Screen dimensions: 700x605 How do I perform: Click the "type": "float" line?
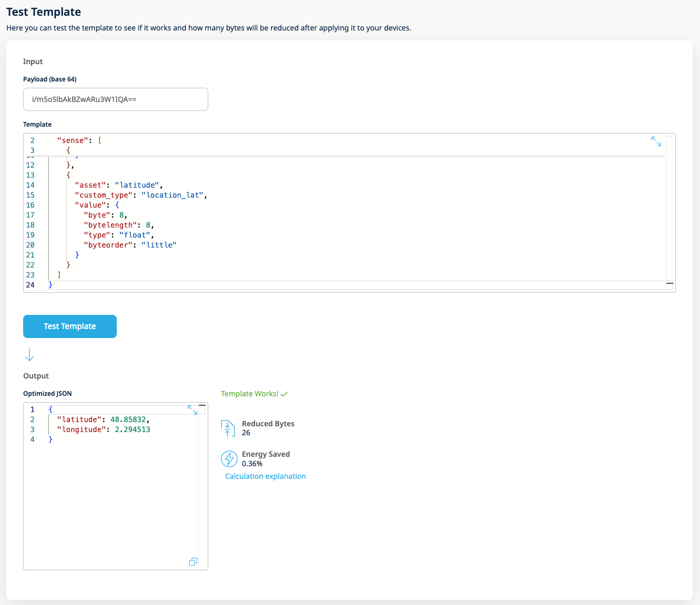[x=119, y=235]
